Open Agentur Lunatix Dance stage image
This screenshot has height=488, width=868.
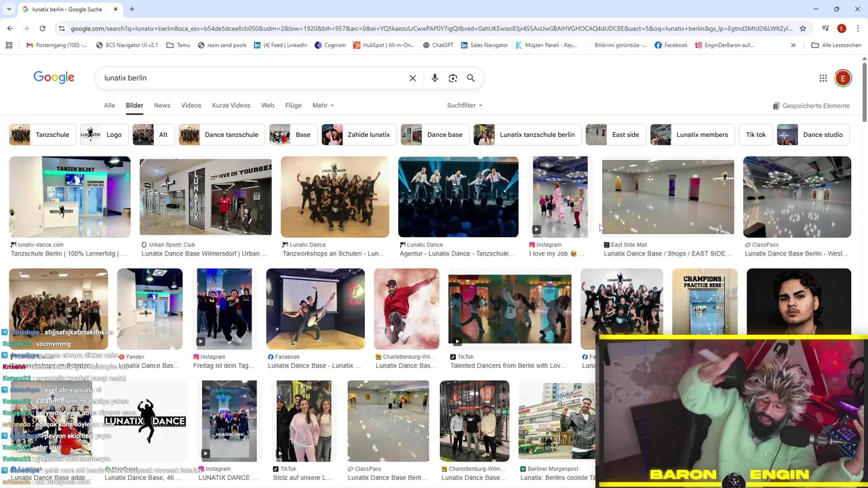tap(458, 197)
